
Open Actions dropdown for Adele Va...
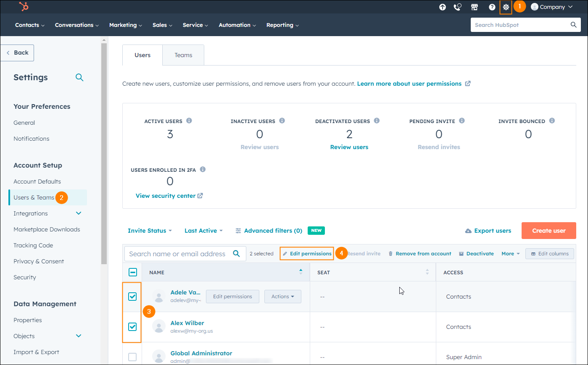pos(283,297)
